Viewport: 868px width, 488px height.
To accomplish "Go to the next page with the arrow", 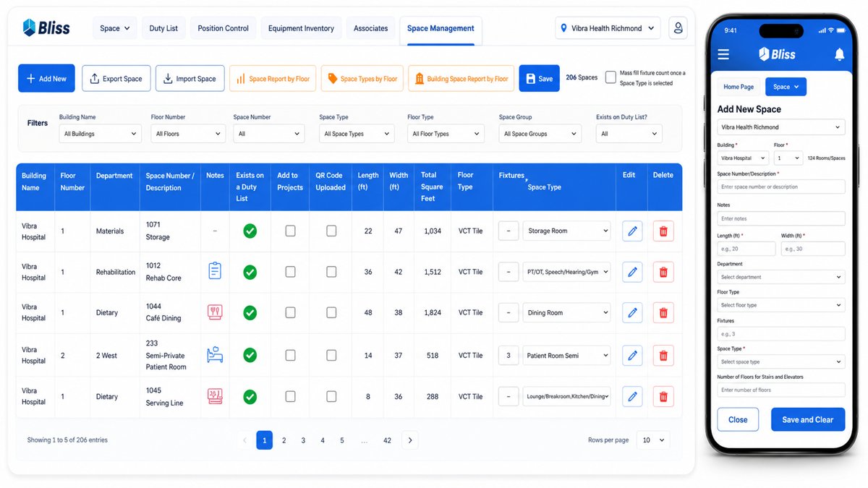I will [x=410, y=440].
